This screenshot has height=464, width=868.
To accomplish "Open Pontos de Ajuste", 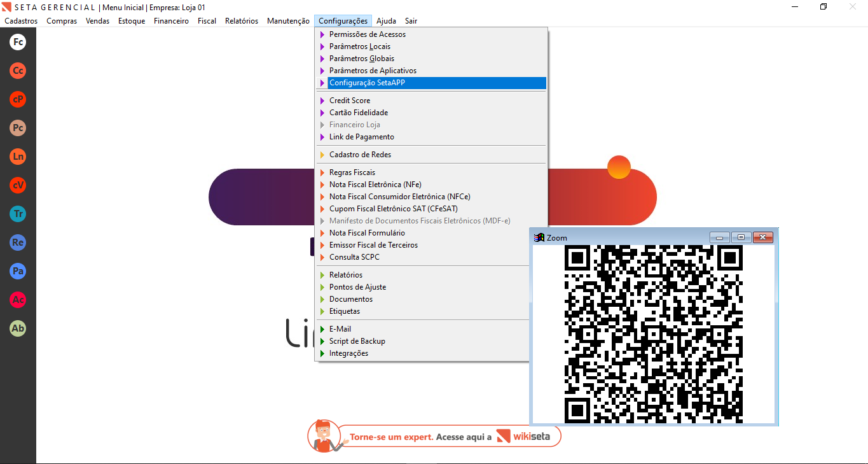I will (x=423, y=287).
